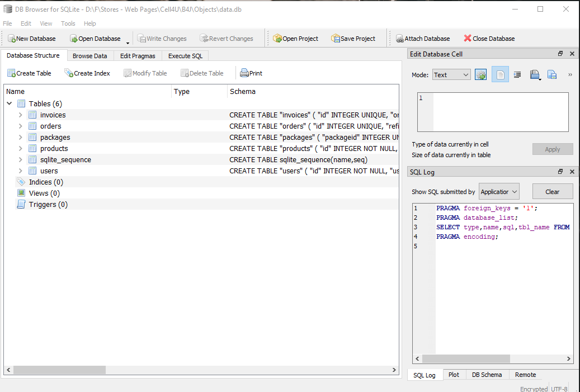Screen dimensions: 580x392
Task: Click the Attach Database icon
Action: [x=400, y=39]
